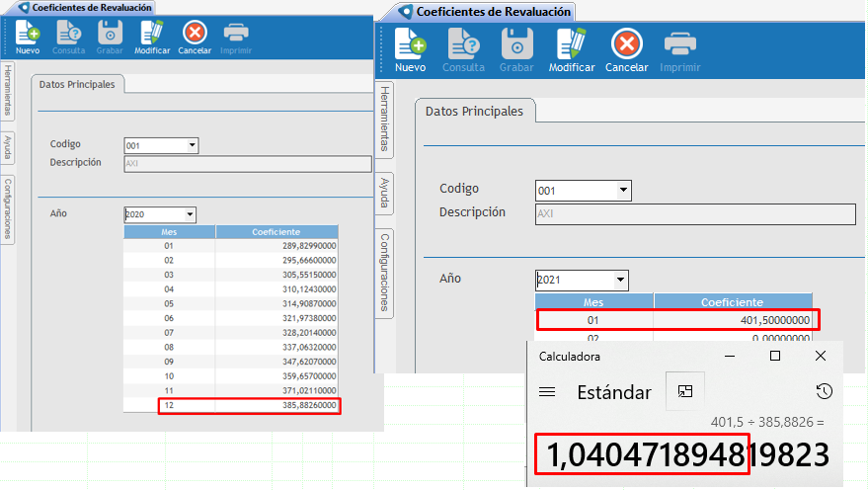Screen dimensions: 868x490
Task: Open the calculator history panel
Action: coord(822,392)
